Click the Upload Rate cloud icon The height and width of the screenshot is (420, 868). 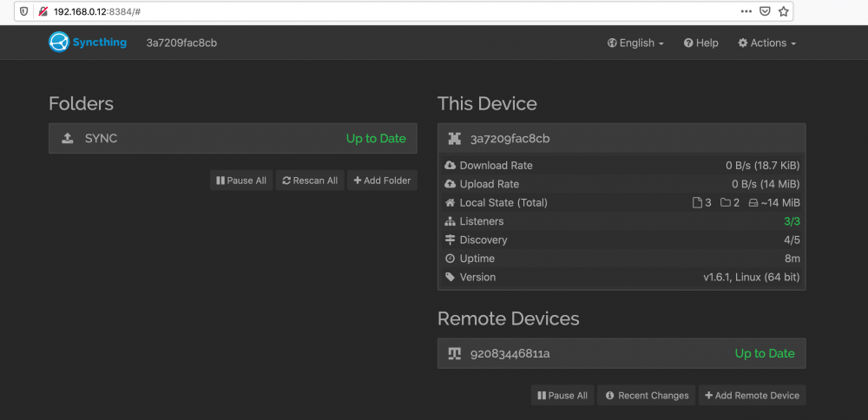(450, 184)
